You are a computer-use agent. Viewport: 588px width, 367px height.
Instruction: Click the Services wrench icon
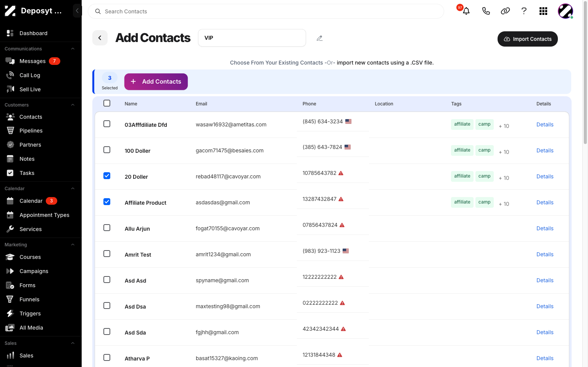(x=10, y=229)
